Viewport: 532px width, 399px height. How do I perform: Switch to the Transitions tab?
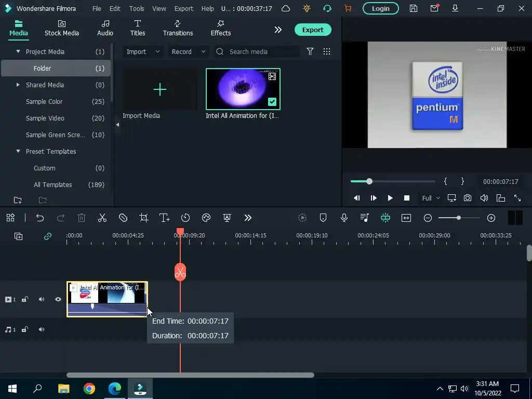point(178,28)
